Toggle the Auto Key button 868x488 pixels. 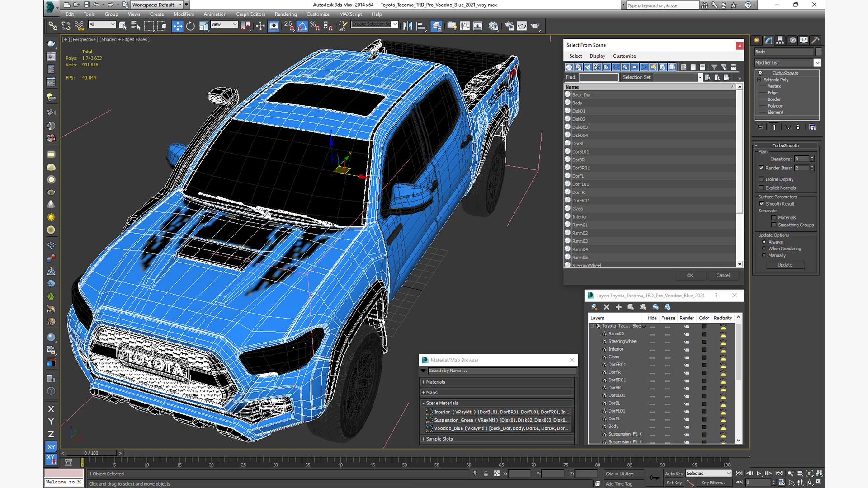point(674,474)
